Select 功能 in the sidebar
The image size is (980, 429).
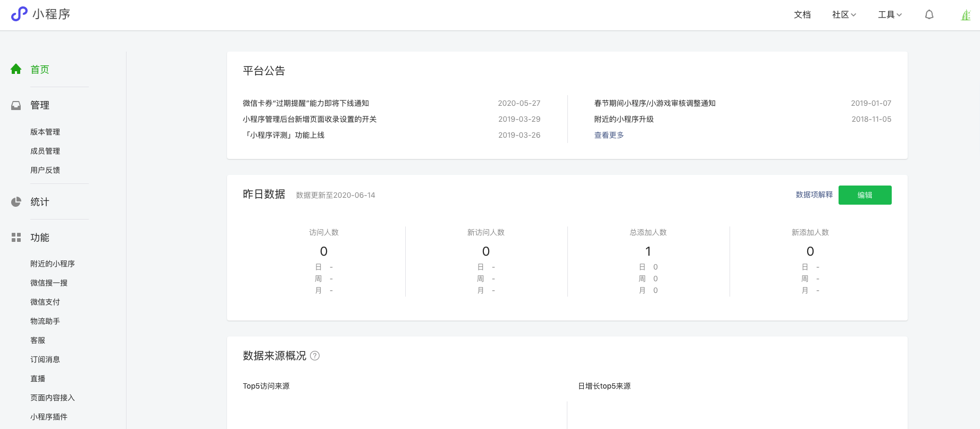(40, 238)
